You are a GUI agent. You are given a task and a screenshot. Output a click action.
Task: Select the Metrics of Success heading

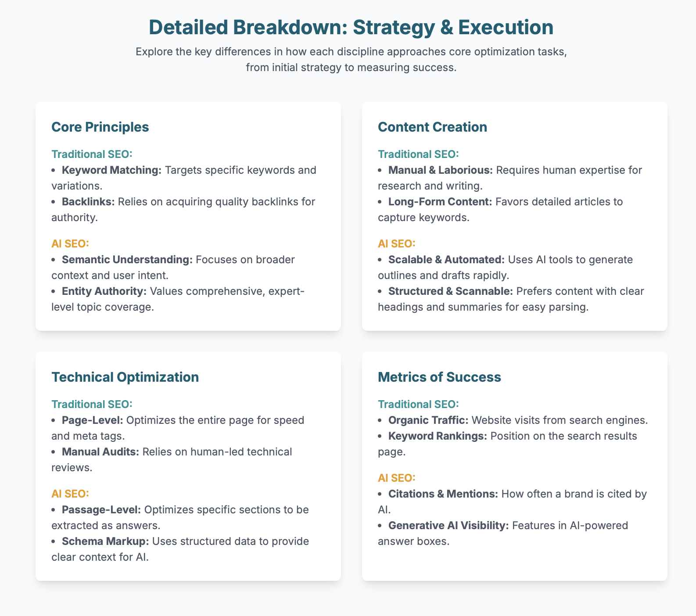pos(439,377)
